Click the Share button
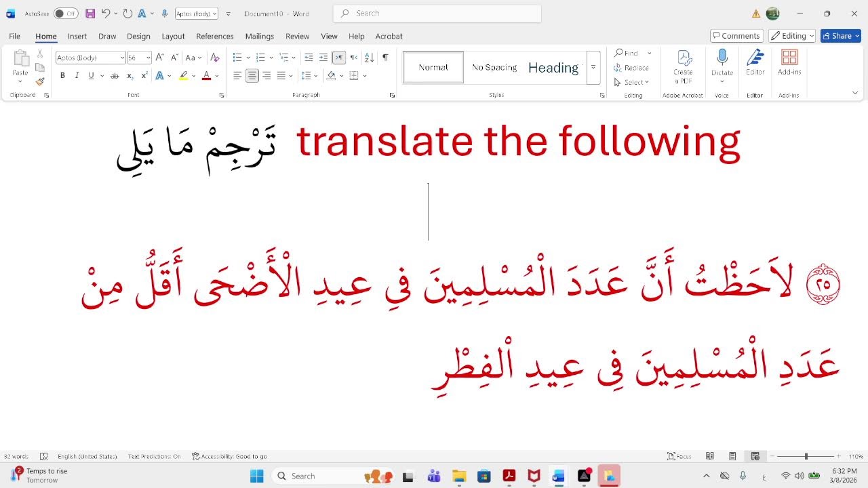The image size is (868, 488). tap(841, 36)
